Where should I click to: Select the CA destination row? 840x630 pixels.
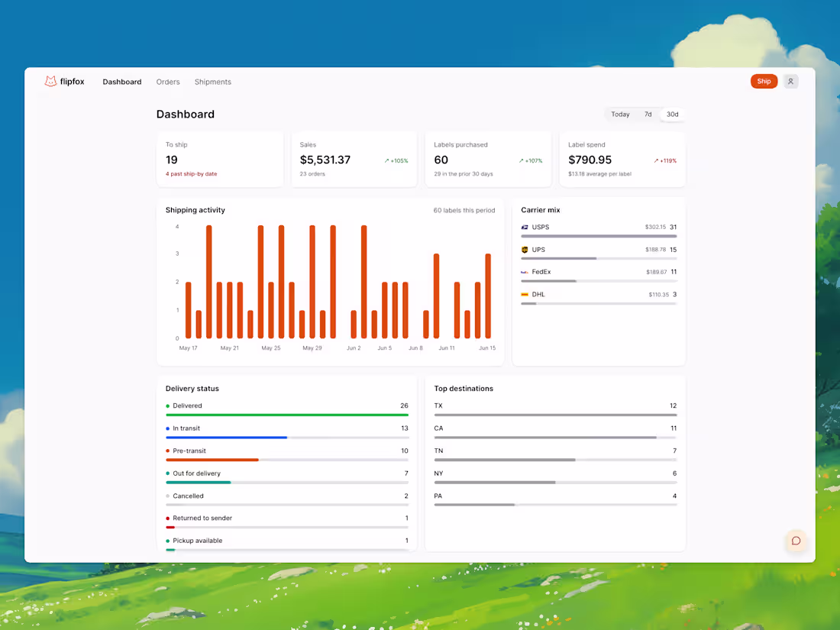tap(555, 431)
